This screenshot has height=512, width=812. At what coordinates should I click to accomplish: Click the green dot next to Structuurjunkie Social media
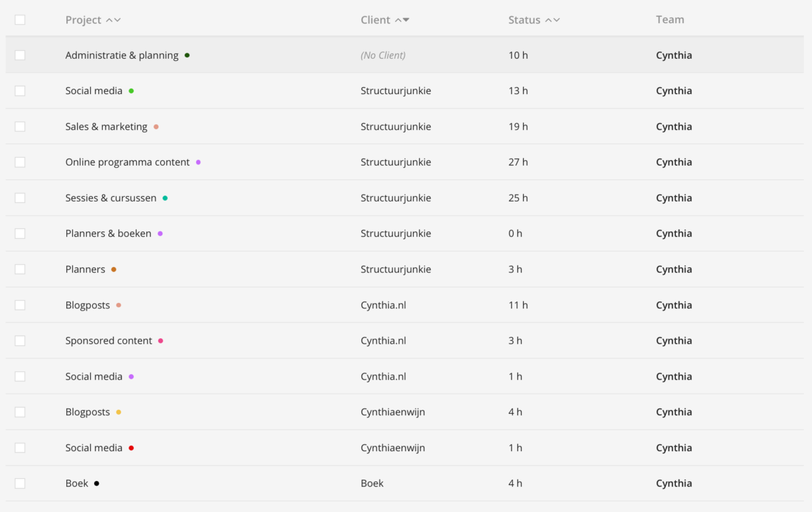[131, 91]
